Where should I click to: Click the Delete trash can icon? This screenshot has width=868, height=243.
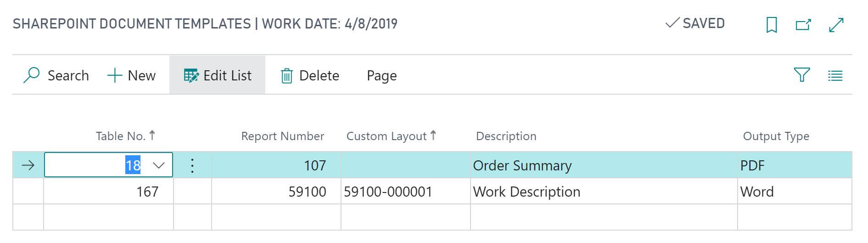tap(286, 76)
